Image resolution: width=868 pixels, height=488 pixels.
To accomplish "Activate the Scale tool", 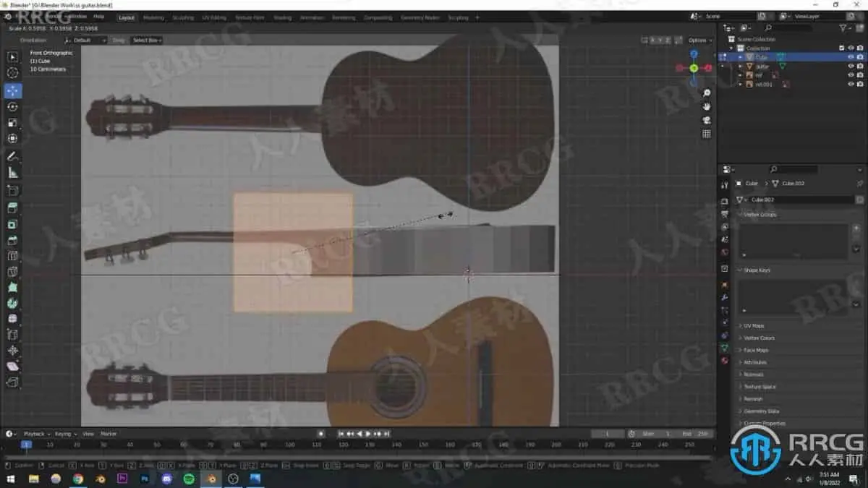I will click(x=12, y=123).
